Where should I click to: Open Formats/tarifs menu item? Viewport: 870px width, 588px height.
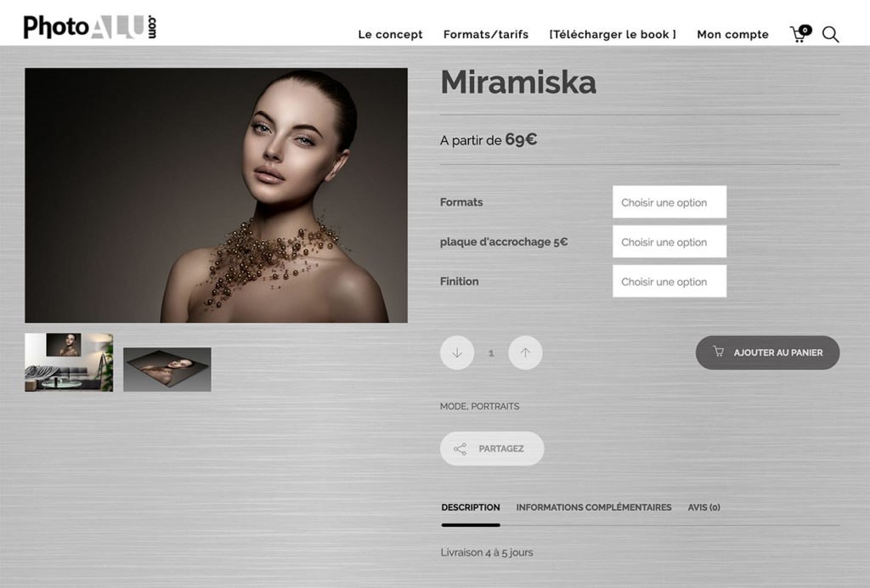pos(485,34)
